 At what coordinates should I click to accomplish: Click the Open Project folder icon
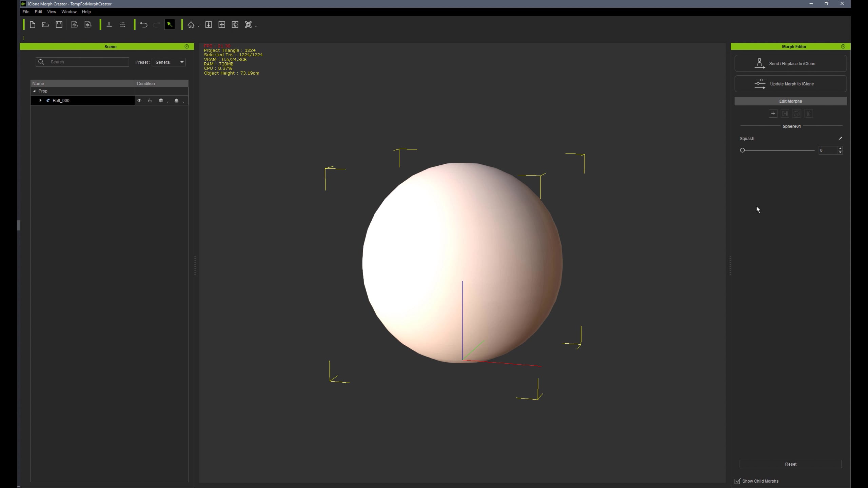46,25
